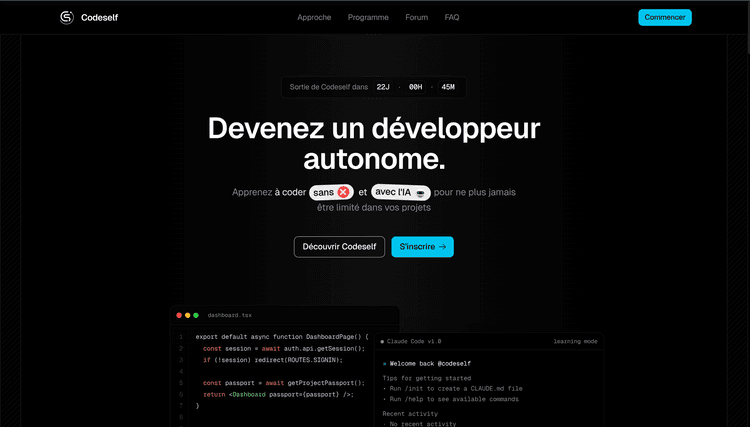This screenshot has width=750, height=427.
Task: Click 'Recent activity' heading
Action: point(410,414)
